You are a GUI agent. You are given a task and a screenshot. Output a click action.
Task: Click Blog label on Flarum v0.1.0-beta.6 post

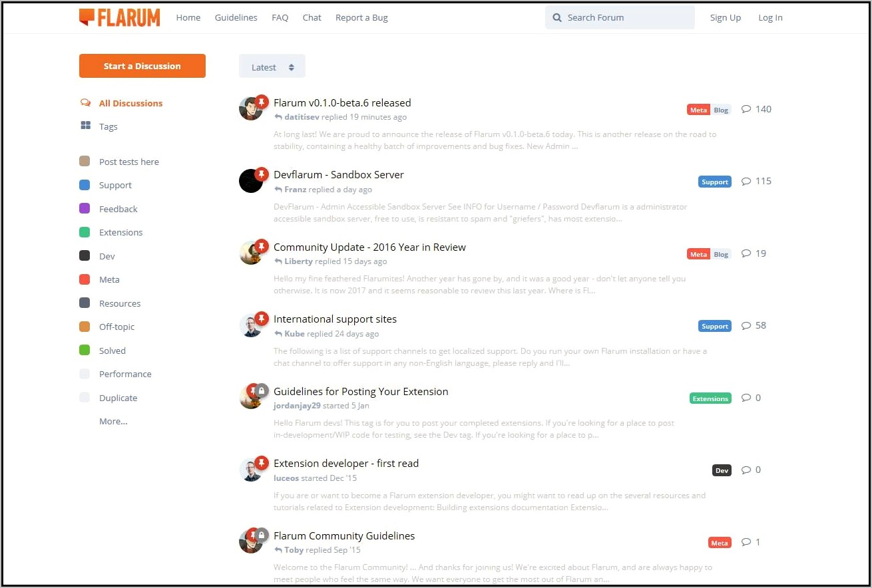tap(721, 110)
